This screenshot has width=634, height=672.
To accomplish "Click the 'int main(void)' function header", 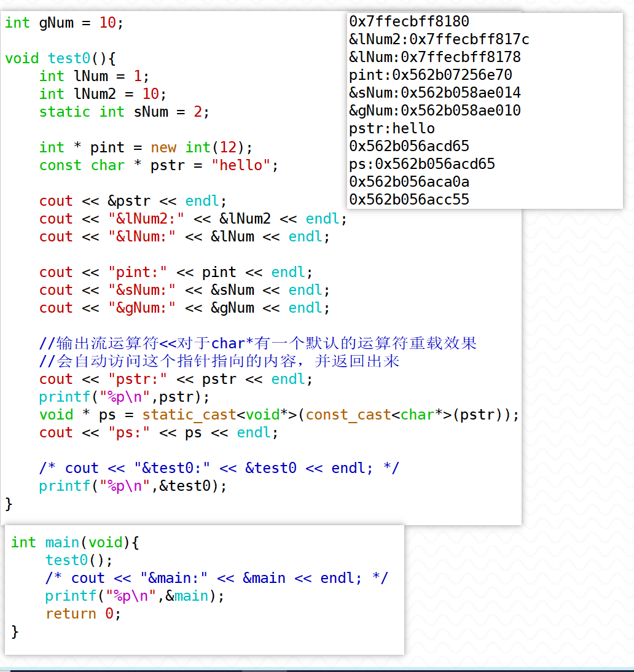I will pos(75,542).
